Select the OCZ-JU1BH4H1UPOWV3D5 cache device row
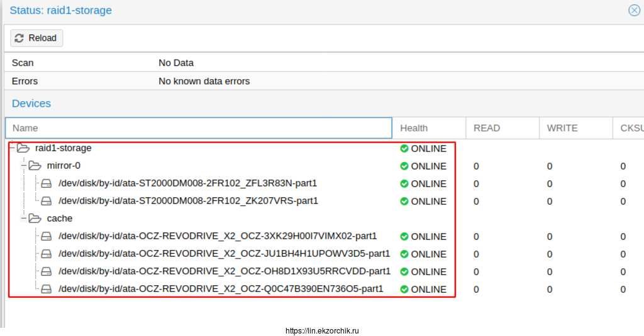This screenshot has width=644, height=336. pyautogui.click(x=223, y=254)
